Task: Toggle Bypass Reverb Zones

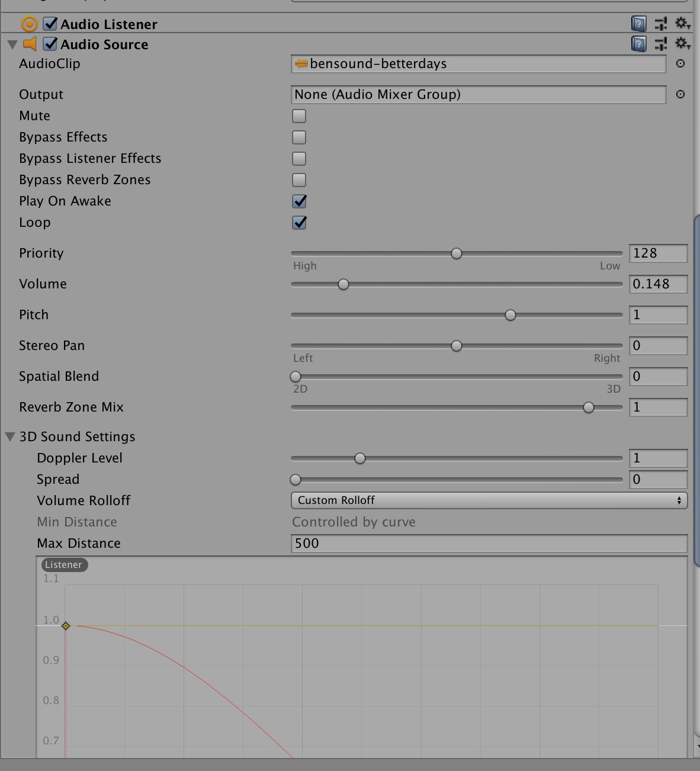Action: (298, 180)
